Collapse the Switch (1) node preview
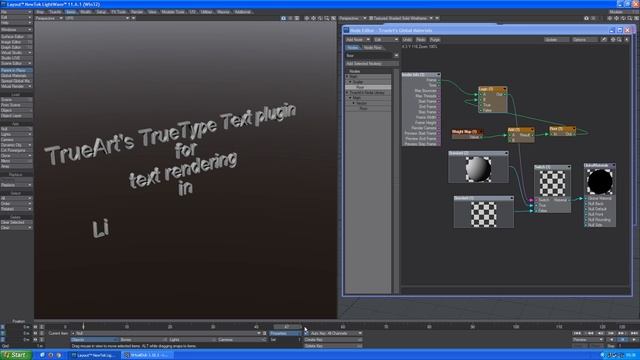 [x=569, y=167]
